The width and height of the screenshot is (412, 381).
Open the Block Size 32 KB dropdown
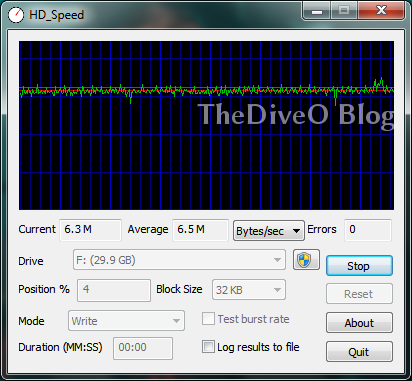249,290
